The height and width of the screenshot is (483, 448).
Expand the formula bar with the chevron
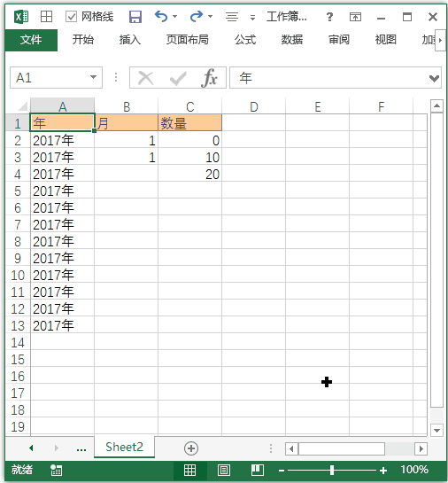pos(434,78)
